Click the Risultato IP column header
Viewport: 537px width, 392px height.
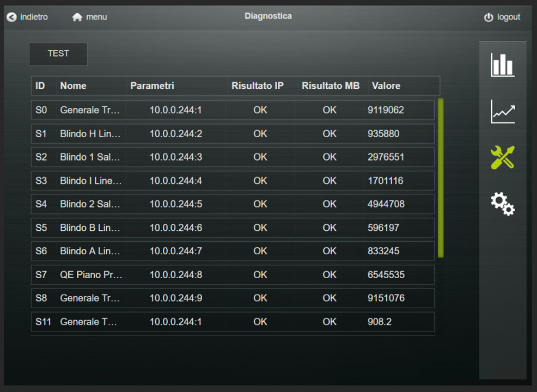[x=257, y=86]
